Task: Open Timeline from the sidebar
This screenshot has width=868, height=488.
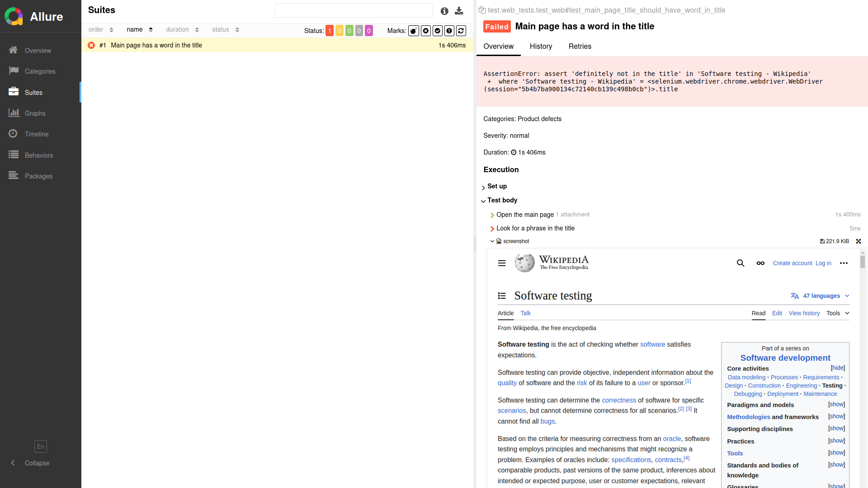Action: (x=37, y=134)
